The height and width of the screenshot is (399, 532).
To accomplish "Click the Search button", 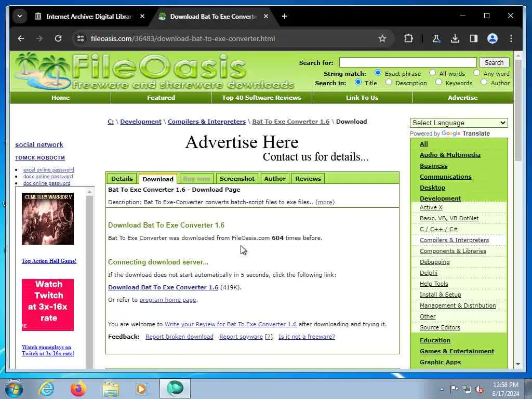I will (x=494, y=62).
